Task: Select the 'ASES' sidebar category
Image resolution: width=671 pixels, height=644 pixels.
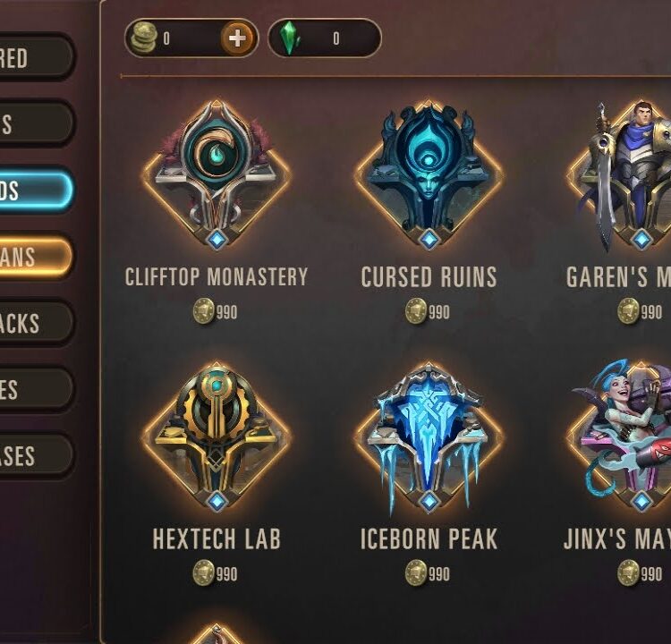Action: [37, 455]
